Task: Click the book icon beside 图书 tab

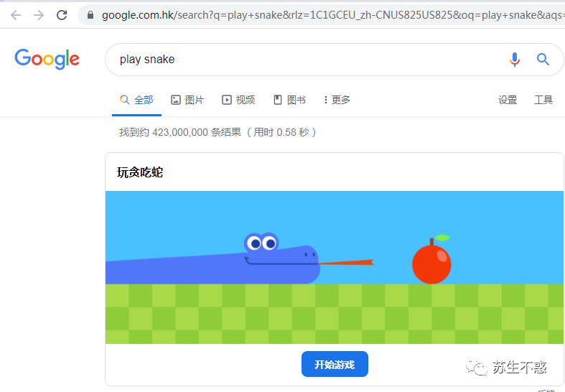Action: (277, 100)
